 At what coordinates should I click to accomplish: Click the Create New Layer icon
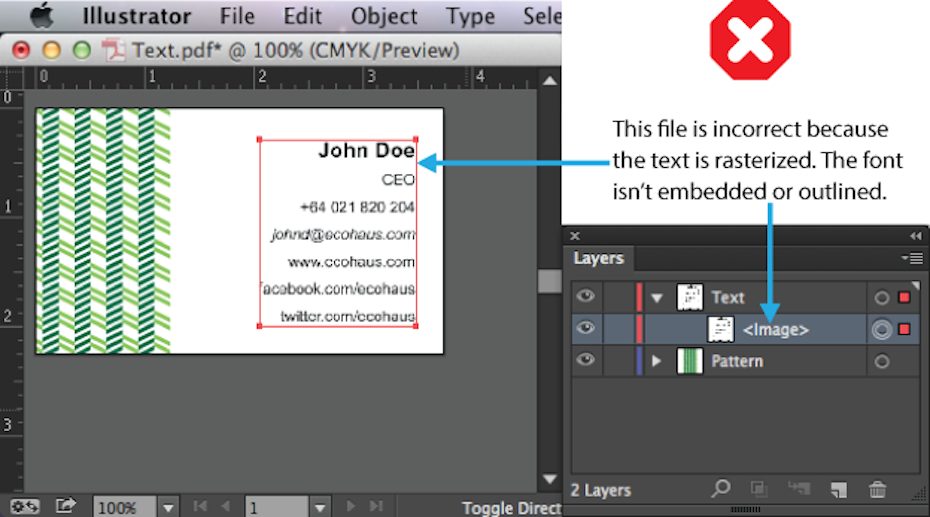[838, 489]
